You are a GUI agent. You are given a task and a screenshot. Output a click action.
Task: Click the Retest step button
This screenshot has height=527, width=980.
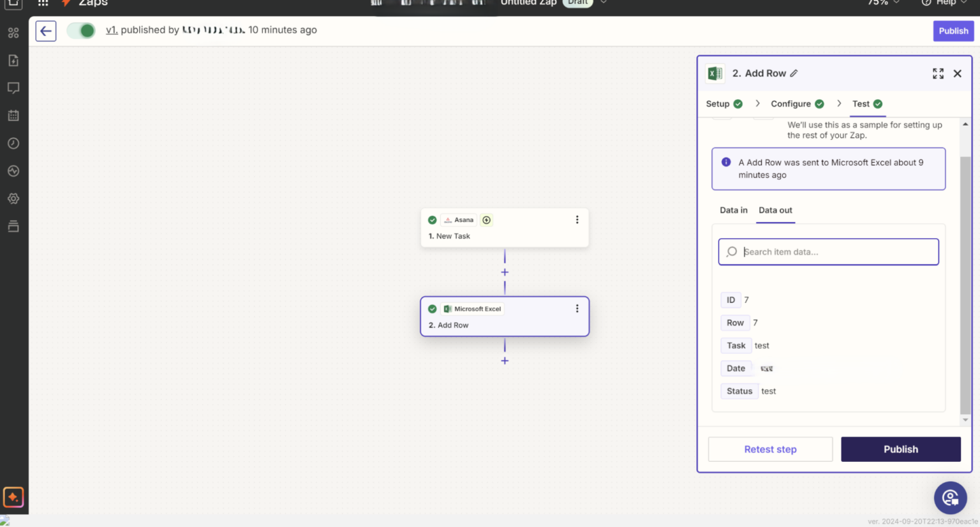[769, 449]
